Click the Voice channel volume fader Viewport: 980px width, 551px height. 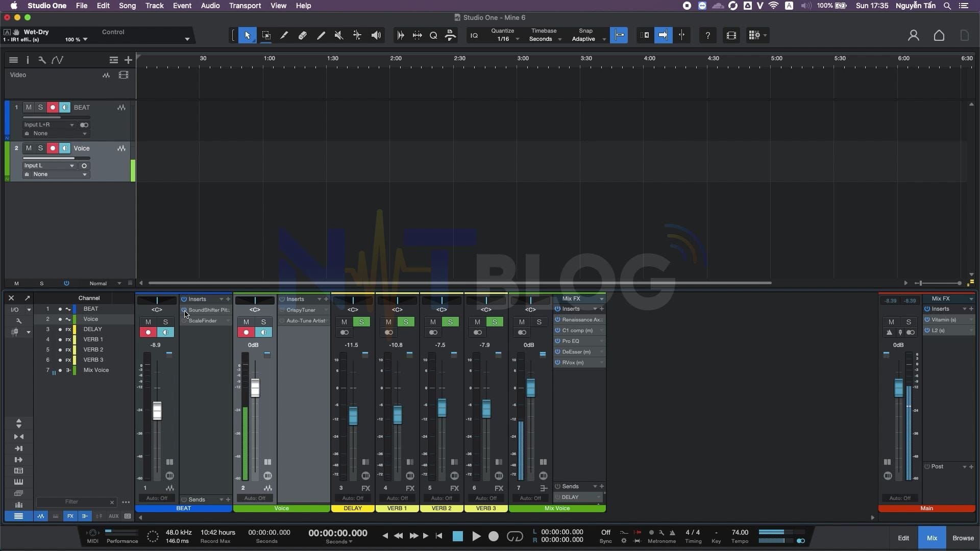255,388
